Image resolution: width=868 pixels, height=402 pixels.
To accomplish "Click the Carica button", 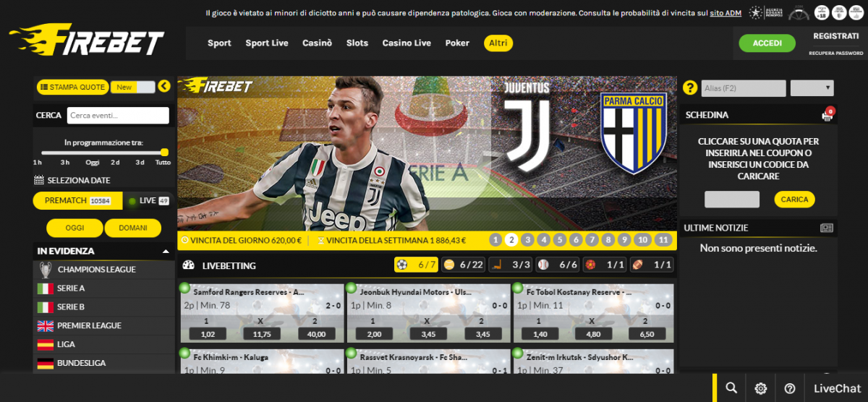I will click(794, 200).
